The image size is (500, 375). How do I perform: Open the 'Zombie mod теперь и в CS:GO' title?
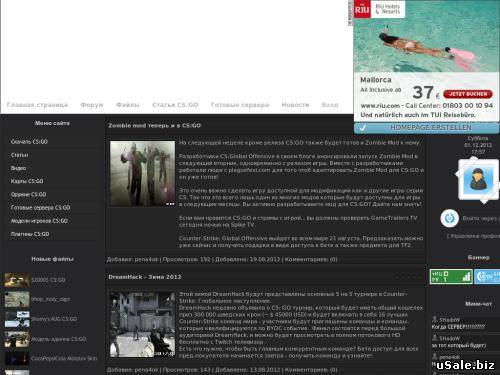point(154,126)
